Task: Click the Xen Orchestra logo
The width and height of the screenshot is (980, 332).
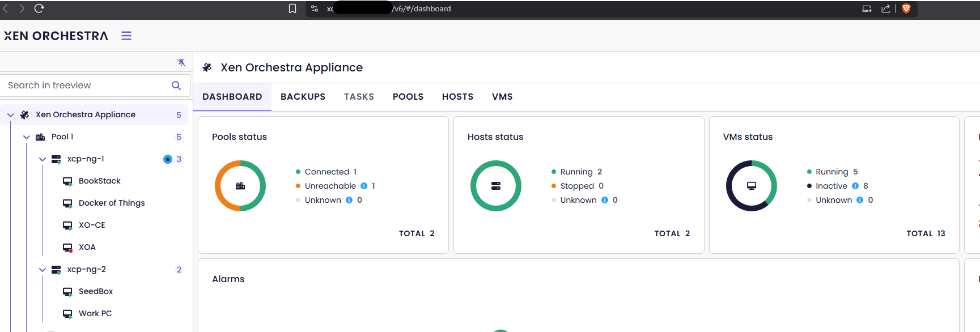Action: pos(56,36)
